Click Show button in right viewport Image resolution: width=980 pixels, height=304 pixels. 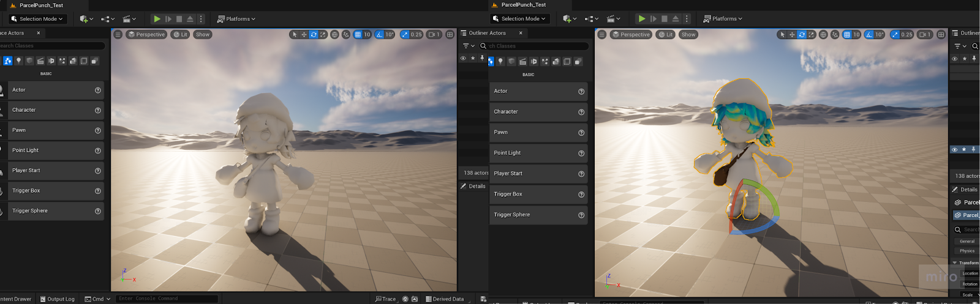[x=688, y=35]
